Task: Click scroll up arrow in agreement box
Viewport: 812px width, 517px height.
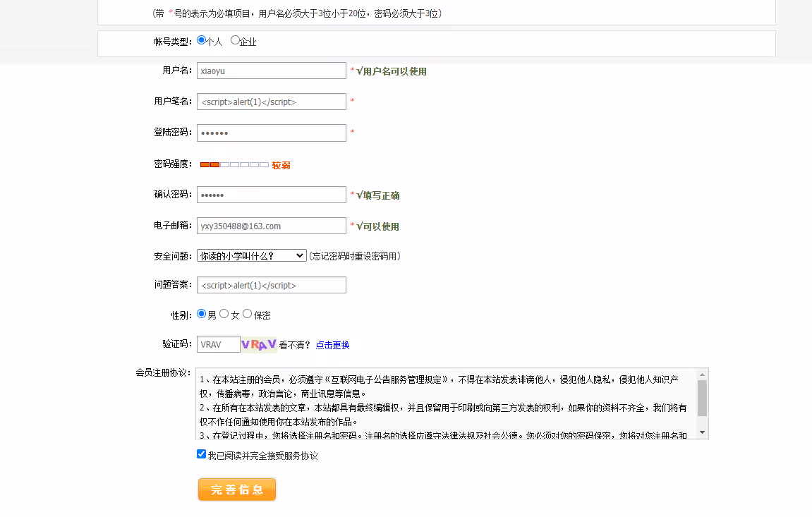Action: coord(702,375)
